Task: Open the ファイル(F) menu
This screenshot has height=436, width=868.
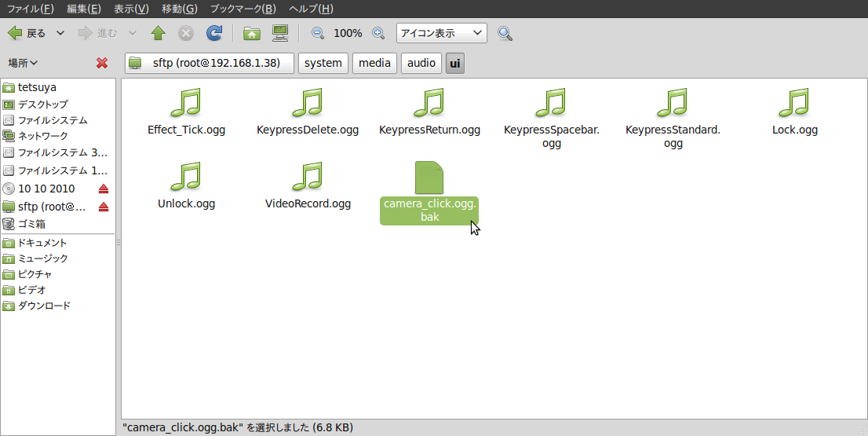Action: 31,9
